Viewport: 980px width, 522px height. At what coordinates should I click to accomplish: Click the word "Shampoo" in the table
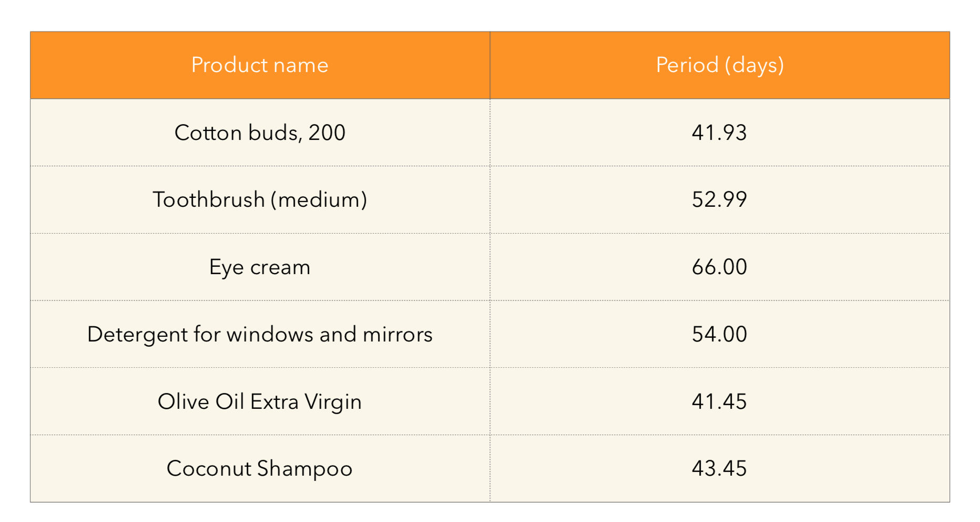[x=304, y=469]
